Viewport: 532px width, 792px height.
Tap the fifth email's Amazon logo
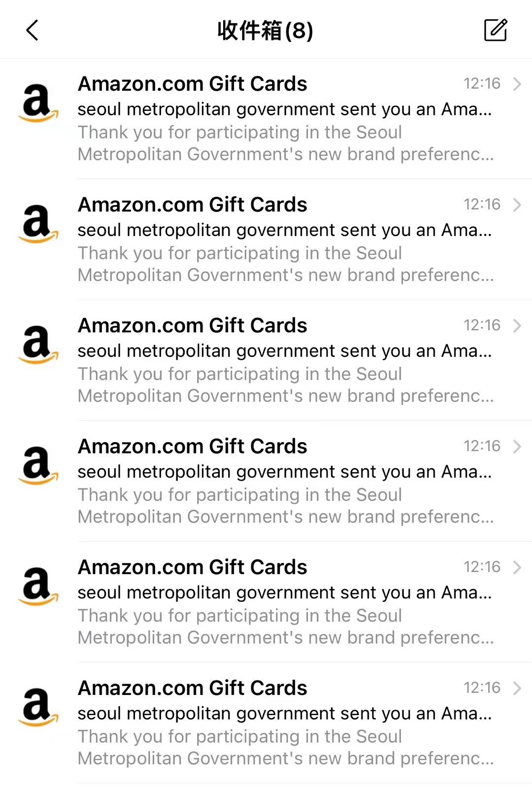tap(38, 585)
